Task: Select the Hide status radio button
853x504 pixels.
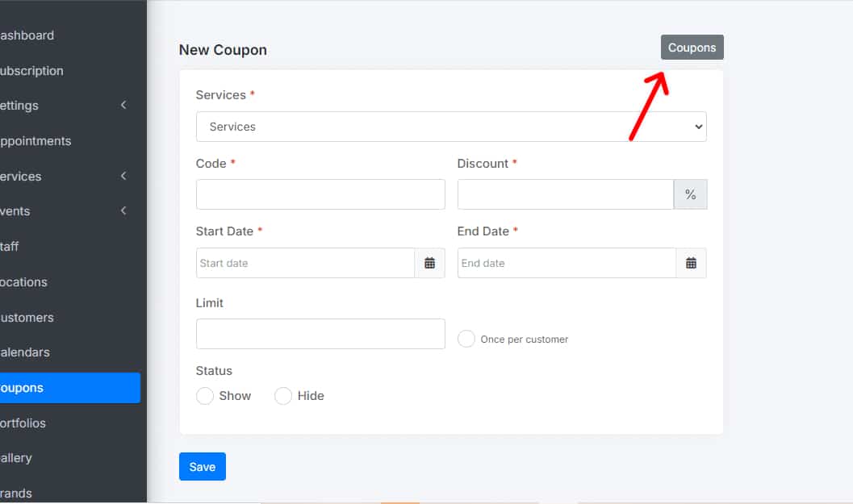Action: coord(283,396)
